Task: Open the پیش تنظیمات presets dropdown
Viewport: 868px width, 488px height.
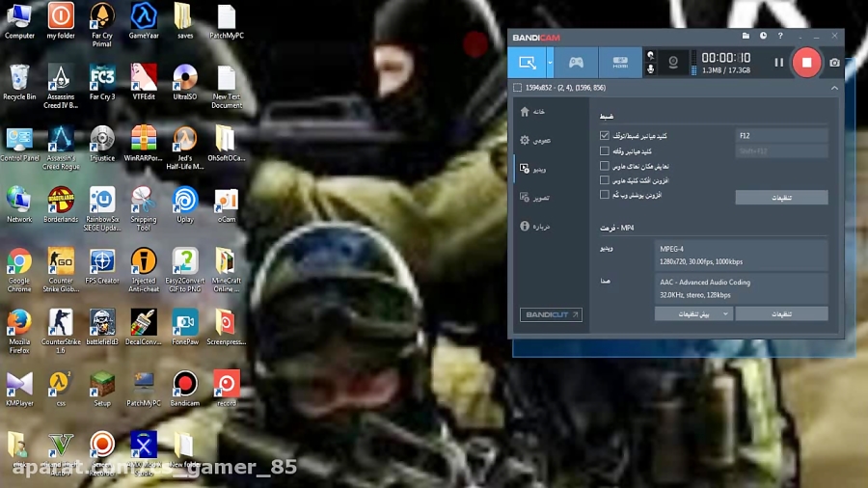Action: (693, 313)
